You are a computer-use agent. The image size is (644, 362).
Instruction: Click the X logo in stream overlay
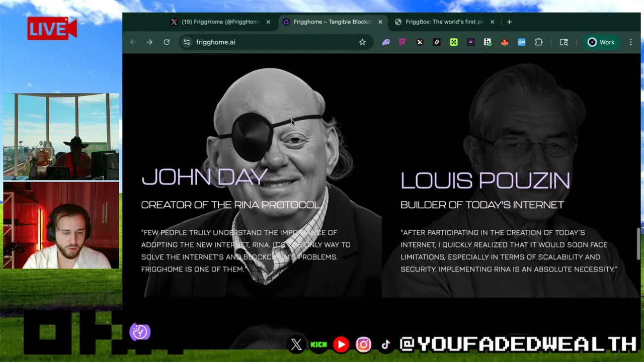(x=296, y=344)
